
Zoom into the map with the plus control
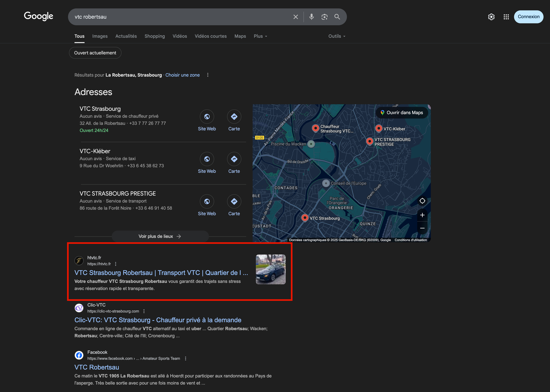pos(422,215)
